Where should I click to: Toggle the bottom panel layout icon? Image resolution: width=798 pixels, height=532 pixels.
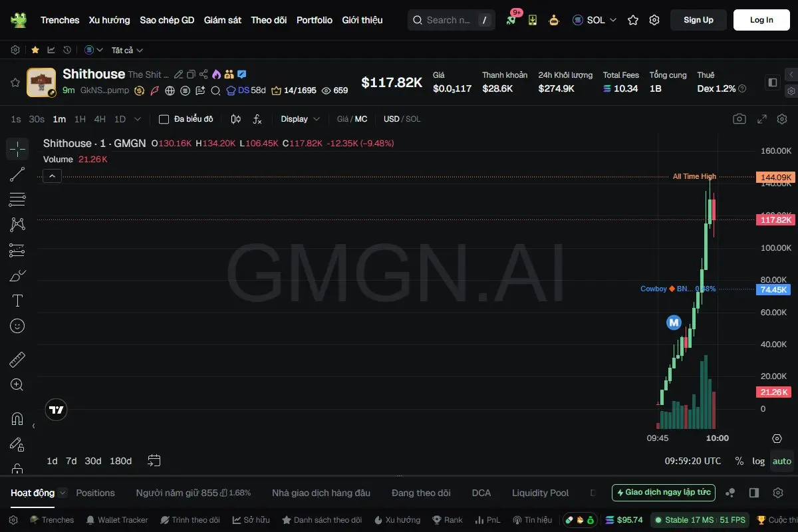754,493
